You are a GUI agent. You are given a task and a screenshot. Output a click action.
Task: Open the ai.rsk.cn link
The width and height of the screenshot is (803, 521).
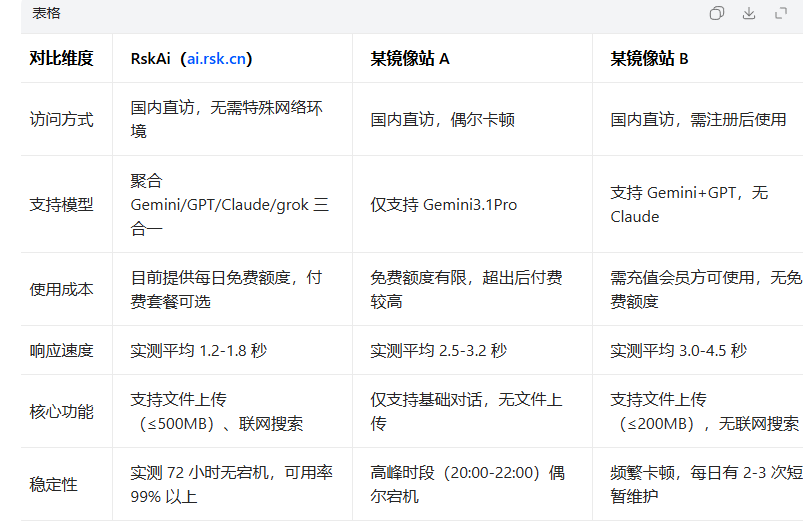216,59
